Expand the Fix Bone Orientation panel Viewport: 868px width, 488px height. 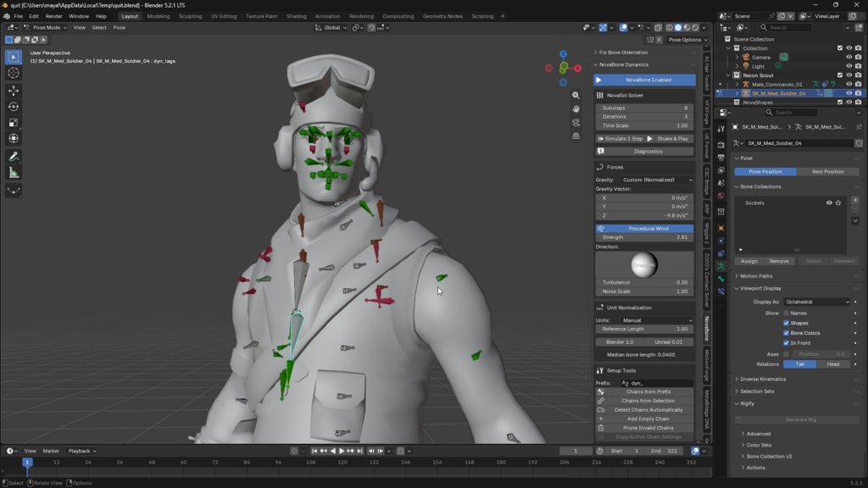623,53
